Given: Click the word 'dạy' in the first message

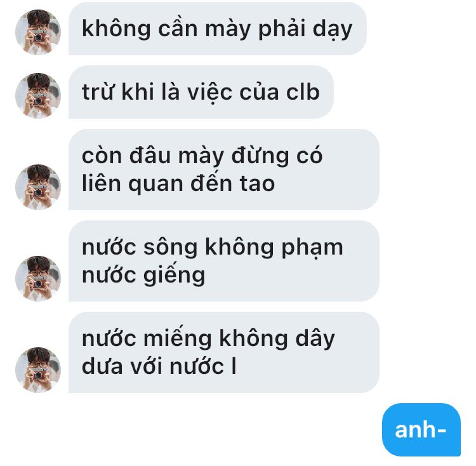Looking at the screenshot, I should pos(333,30).
